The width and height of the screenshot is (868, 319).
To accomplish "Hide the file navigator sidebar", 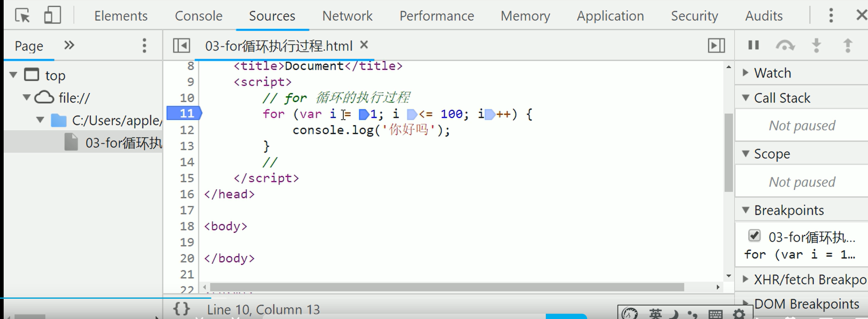I will tap(181, 45).
